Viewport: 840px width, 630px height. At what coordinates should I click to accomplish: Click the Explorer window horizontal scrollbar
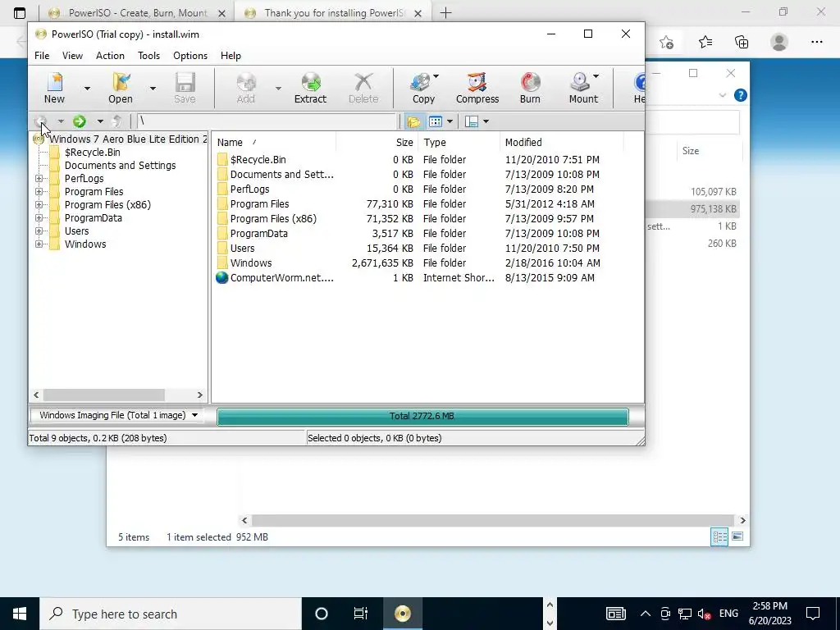pyautogui.click(x=492, y=520)
